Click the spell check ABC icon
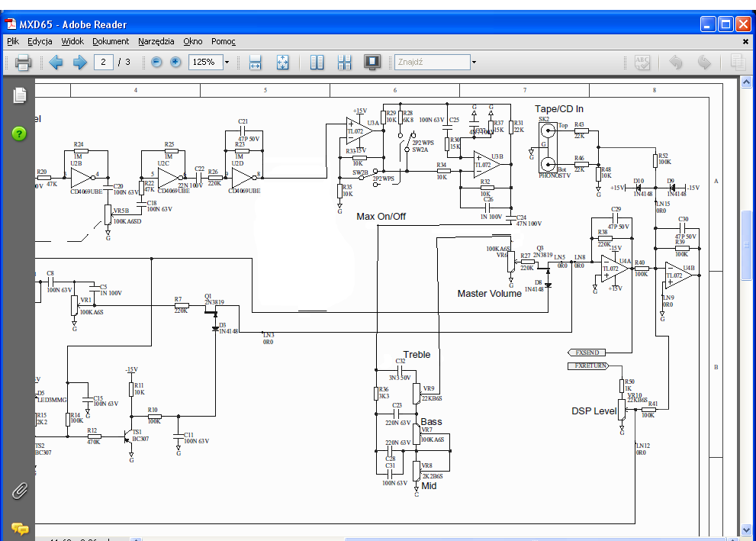 coord(642,63)
